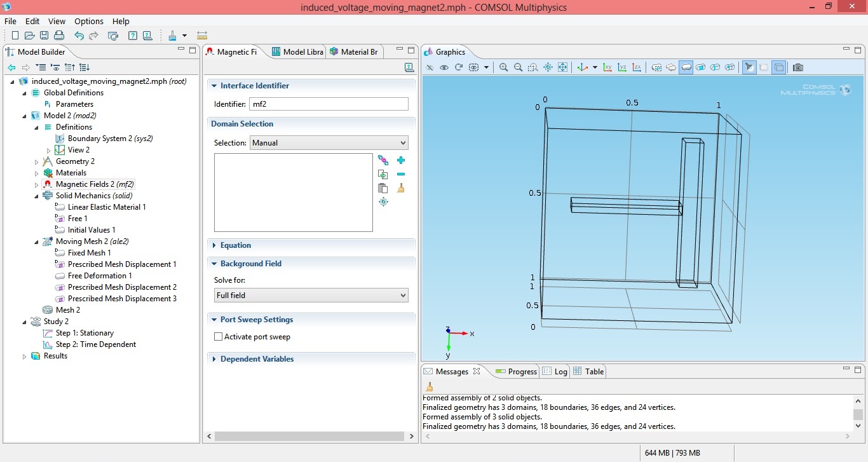Viewport: 868px width, 462px height.
Task: Select Prescribed Mesh Displacement 3 node
Action: click(122, 299)
